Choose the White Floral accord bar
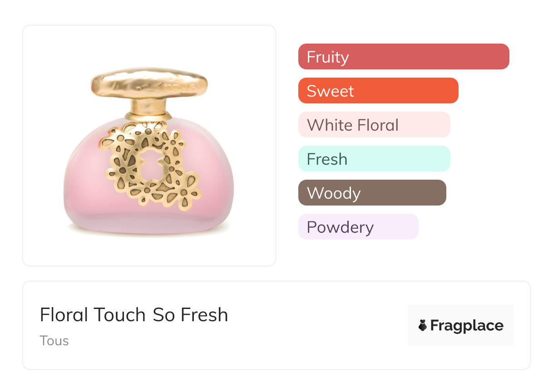 click(374, 125)
